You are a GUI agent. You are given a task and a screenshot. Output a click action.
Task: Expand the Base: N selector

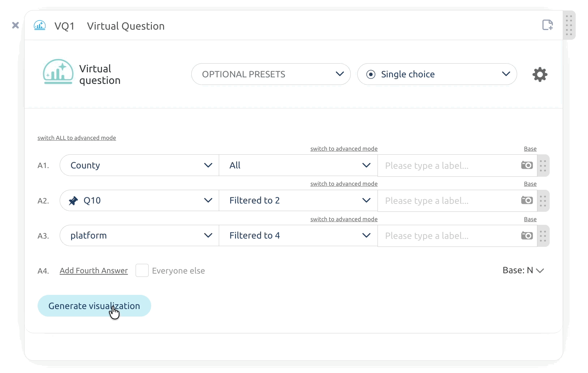pyautogui.click(x=523, y=270)
